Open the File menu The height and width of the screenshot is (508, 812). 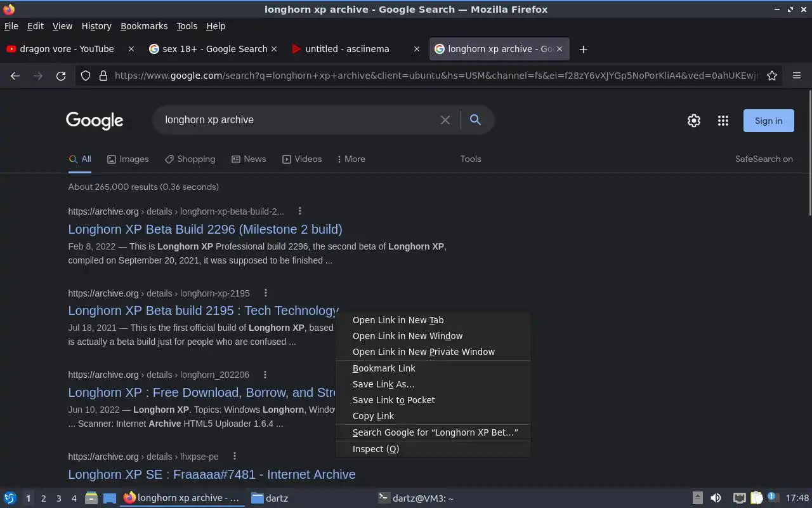coord(11,26)
